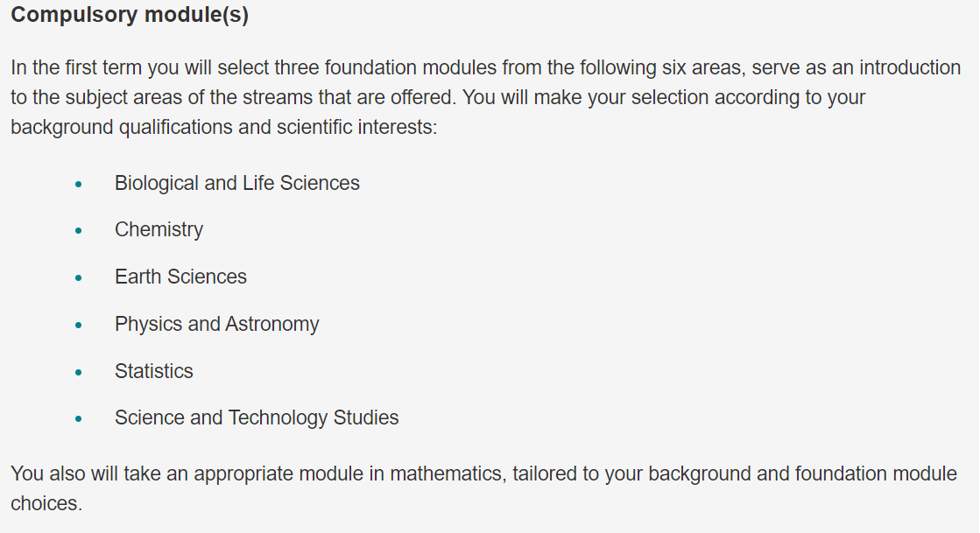Click the bullet beside Chemistry
This screenshot has width=980, height=533.
click(78, 231)
